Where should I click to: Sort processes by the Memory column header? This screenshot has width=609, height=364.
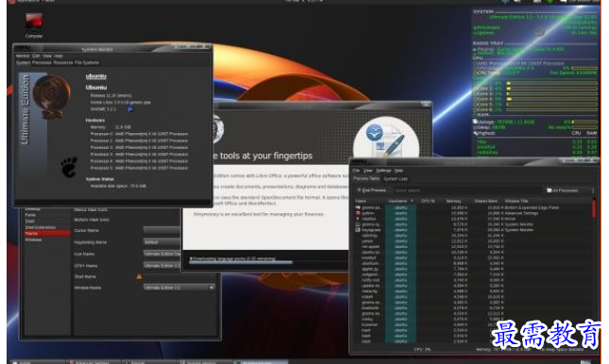click(454, 201)
